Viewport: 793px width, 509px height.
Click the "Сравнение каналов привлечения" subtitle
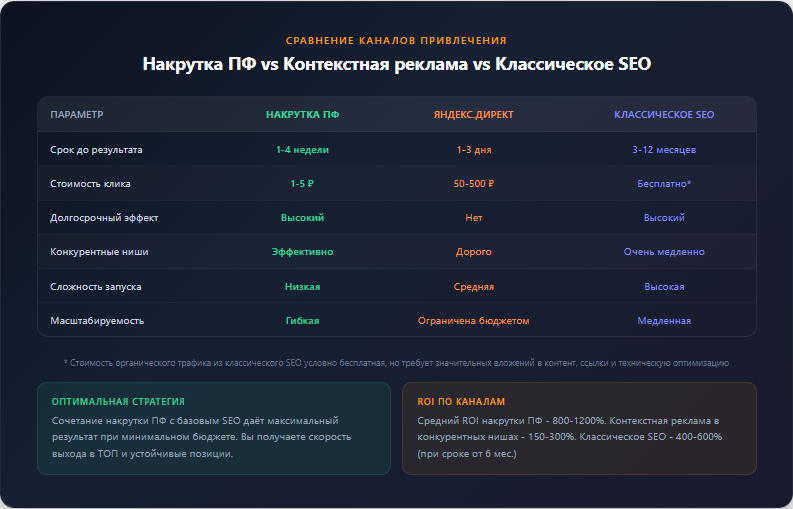click(x=396, y=40)
